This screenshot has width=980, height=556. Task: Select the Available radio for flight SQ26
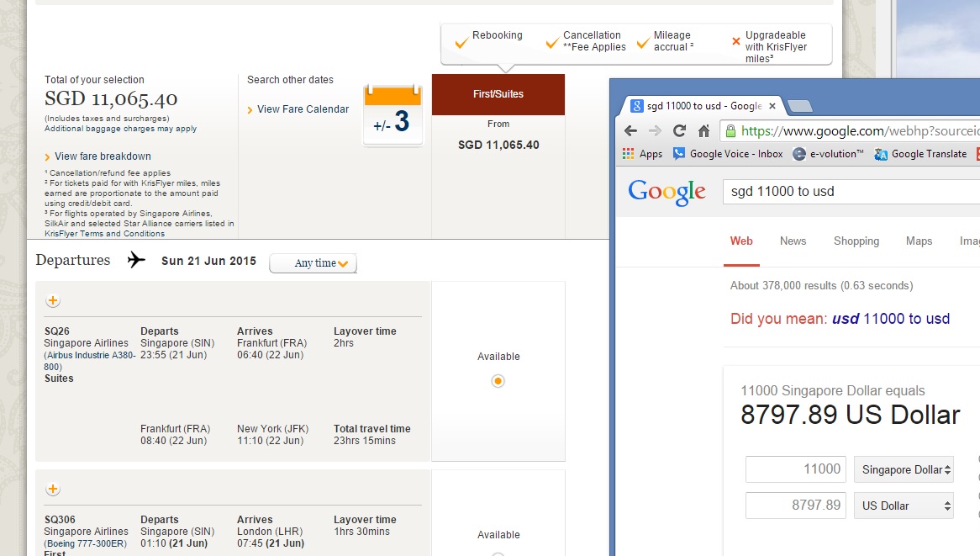coord(498,381)
